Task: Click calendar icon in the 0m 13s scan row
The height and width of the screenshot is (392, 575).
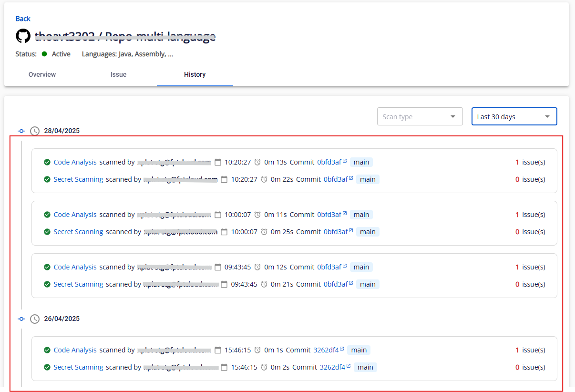Action: (218, 162)
